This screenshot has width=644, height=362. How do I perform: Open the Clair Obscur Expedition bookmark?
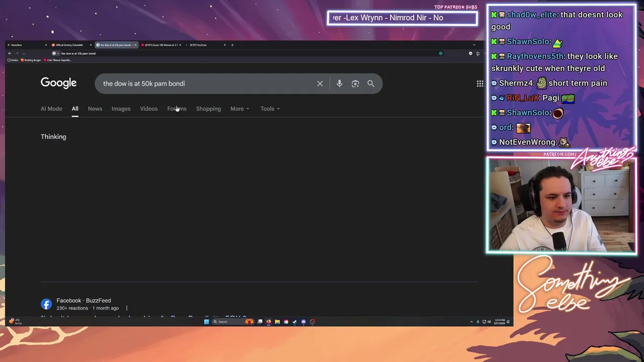point(58,60)
